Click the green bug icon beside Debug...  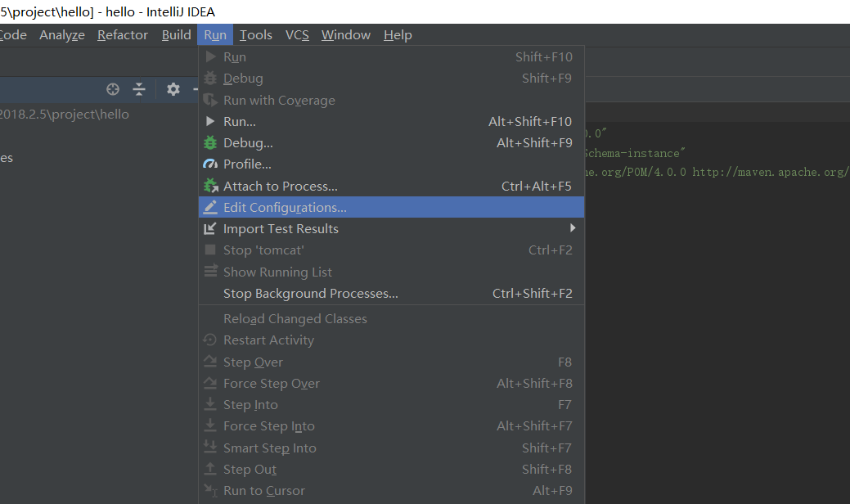210,142
